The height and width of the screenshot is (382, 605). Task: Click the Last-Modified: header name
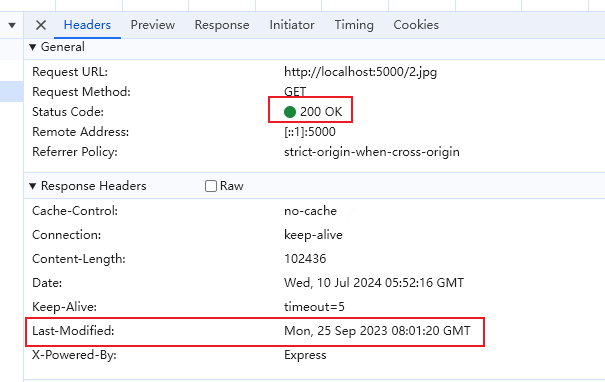(x=73, y=331)
